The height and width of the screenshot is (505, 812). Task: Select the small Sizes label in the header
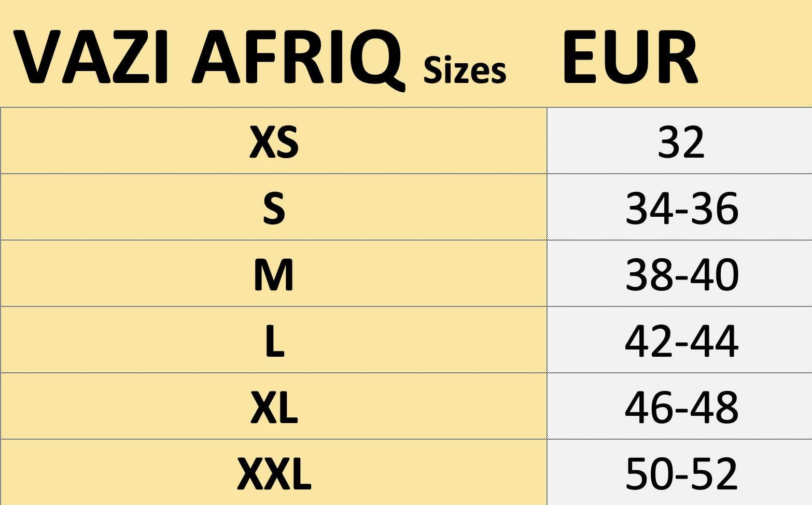point(465,71)
